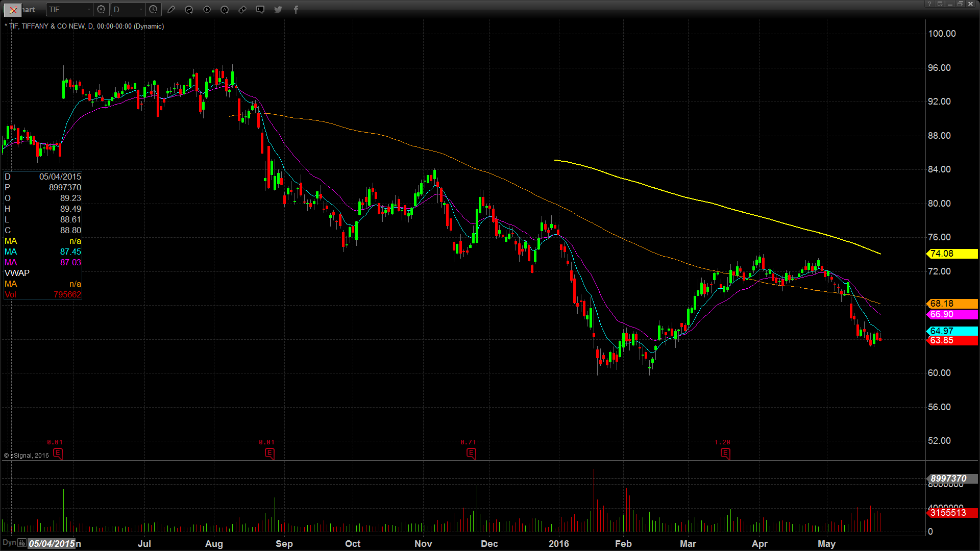Click the yellow 74.08 moving average label
Viewport: 980px width, 551px height.
[952, 254]
